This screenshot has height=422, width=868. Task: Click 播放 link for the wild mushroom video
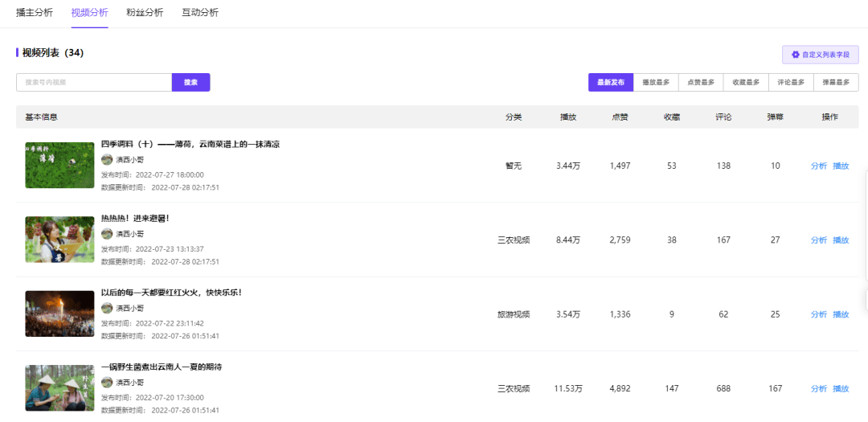click(x=841, y=388)
